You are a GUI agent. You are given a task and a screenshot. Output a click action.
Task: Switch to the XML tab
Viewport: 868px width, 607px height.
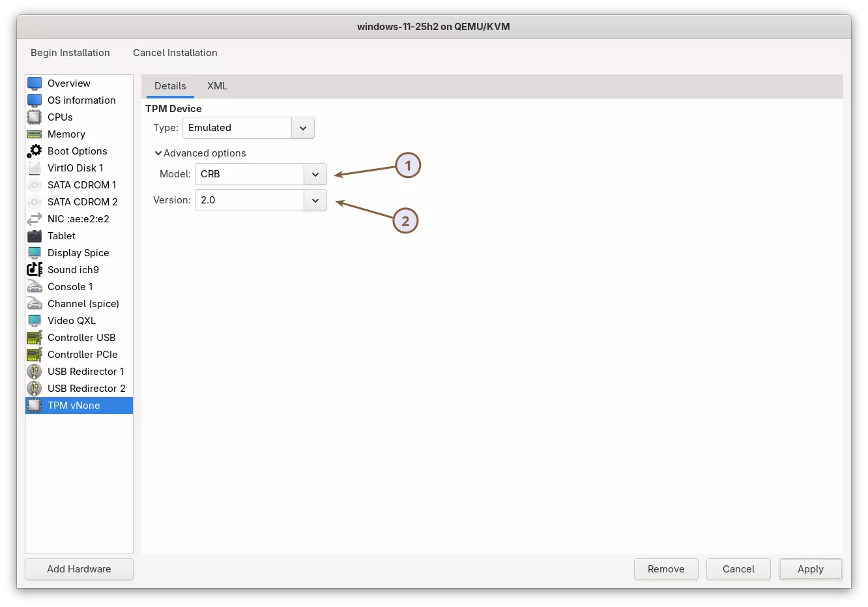217,86
